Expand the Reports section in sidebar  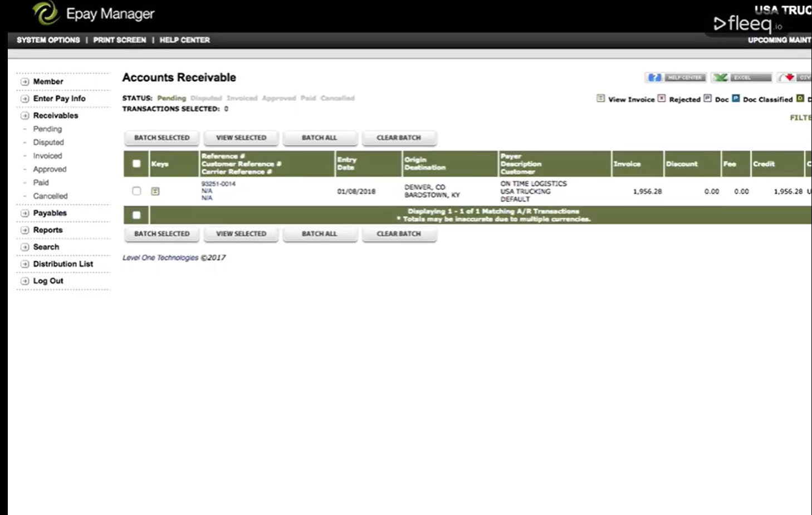point(48,229)
